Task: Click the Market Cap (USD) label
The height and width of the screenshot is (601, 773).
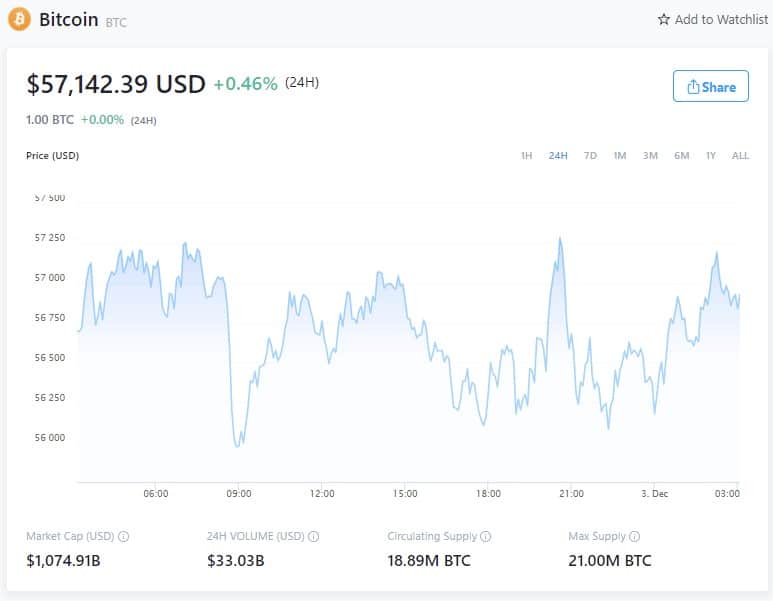Action: coord(70,536)
